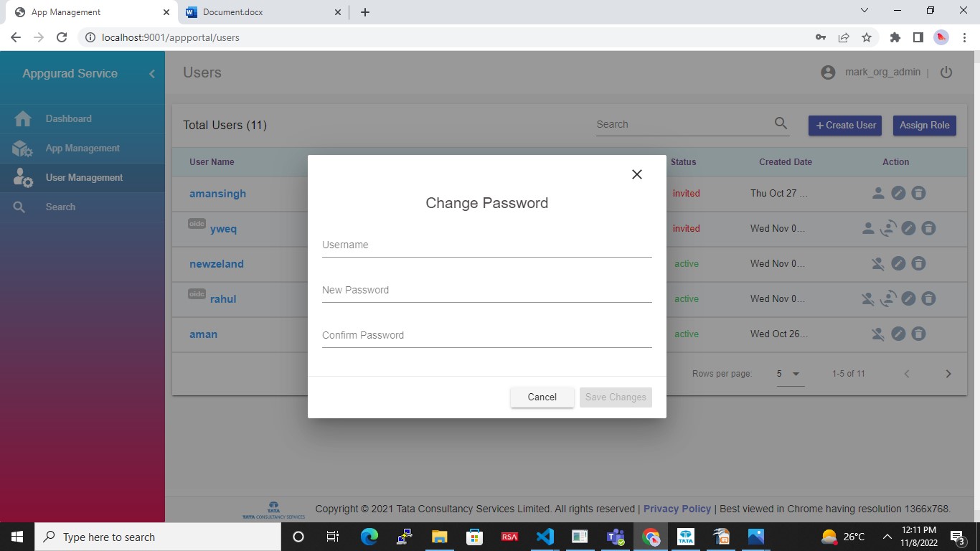Click the delete trash icon for rahul
This screenshot has width=980, height=551.
coord(928,298)
